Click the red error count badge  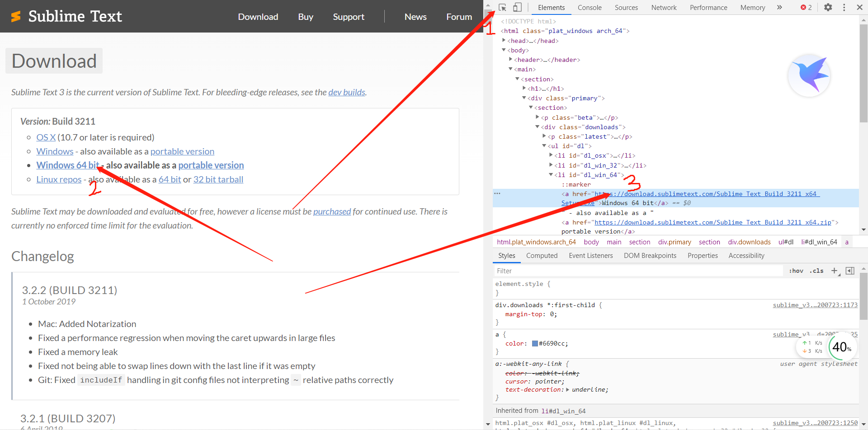(806, 7)
